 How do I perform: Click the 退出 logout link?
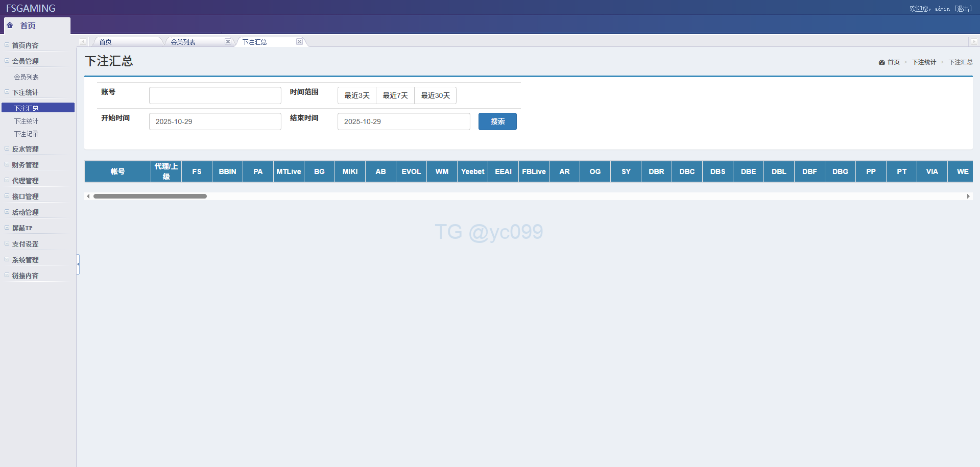click(x=963, y=9)
